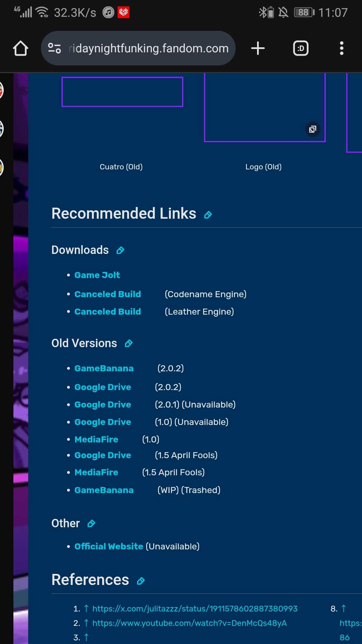Click the fandom.com address bar URL
Image resolution: width=362 pixels, height=644 pixels.
coord(148,48)
